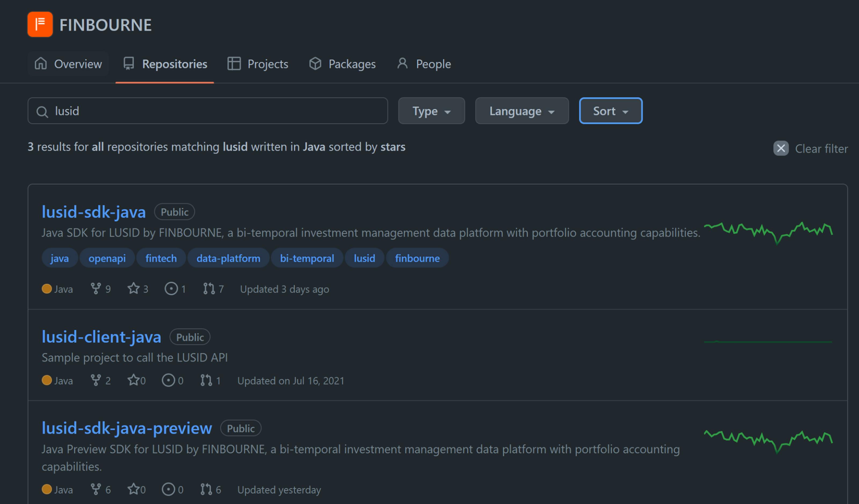The width and height of the screenshot is (859, 504).
Task: Select the java topic tag
Action: [60, 258]
